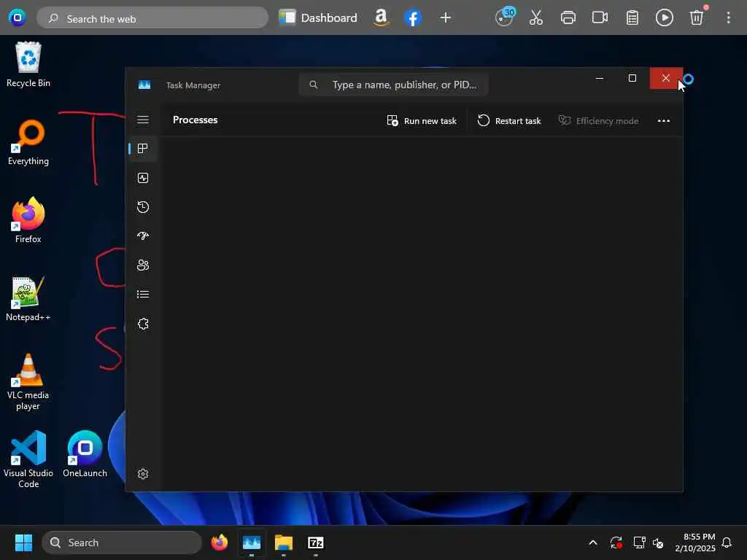
Task: Open the Amazon shortcut icon
Action: 381,18
